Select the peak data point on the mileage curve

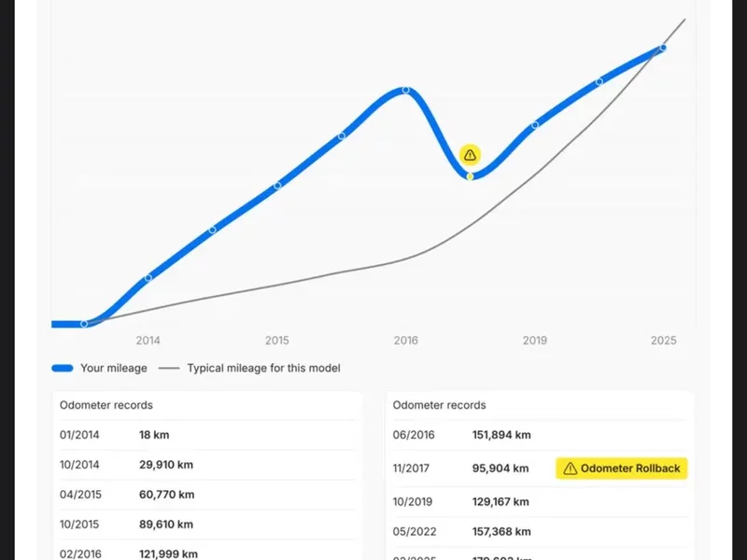[405, 91]
